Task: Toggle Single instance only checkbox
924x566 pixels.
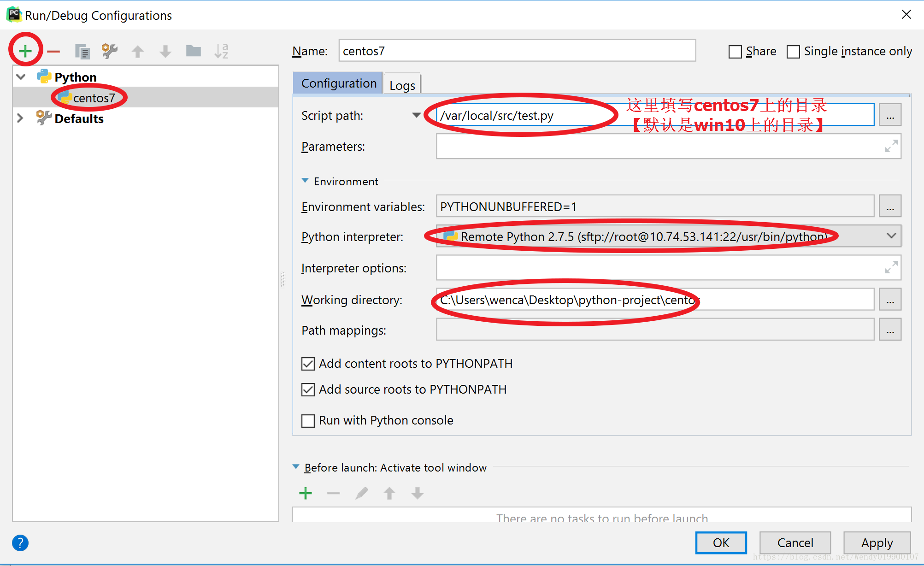Action: click(793, 52)
